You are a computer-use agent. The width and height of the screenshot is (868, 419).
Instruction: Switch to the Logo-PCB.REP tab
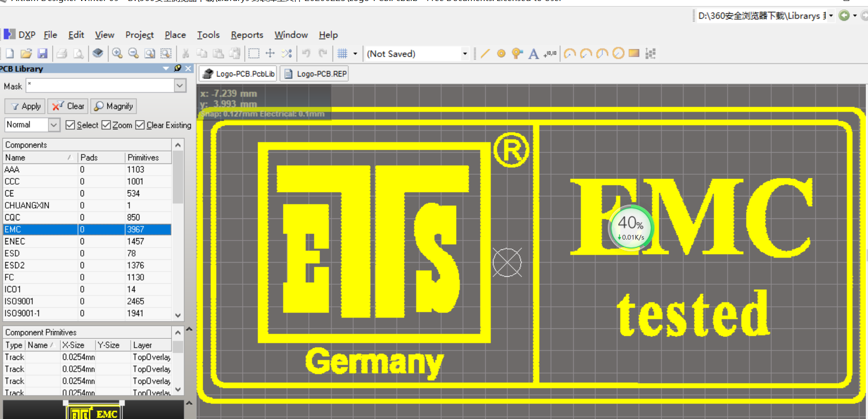pyautogui.click(x=314, y=74)
